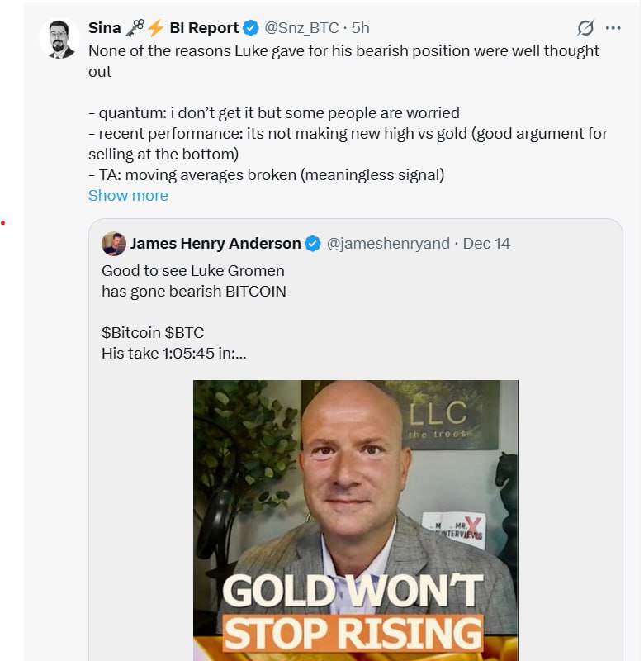Open James Henry Anderson's profile name
Screen dimensions: 644x661
[215, 244]
